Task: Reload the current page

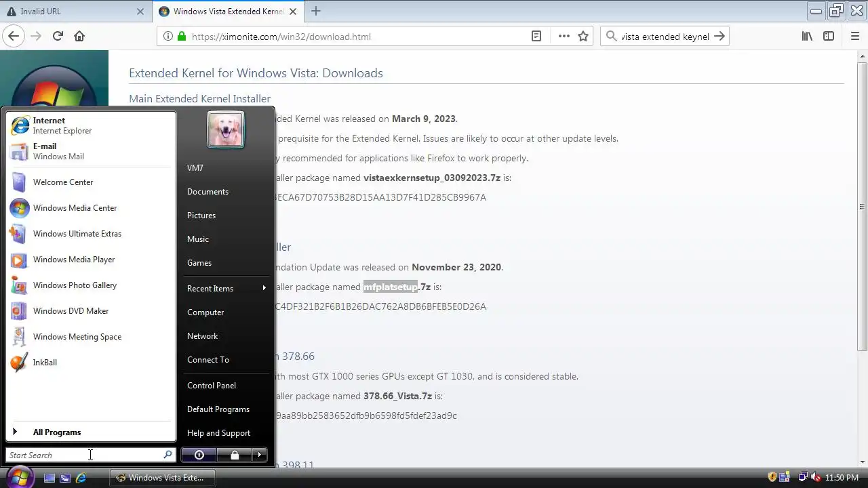Action: click(x=58, y=37)
